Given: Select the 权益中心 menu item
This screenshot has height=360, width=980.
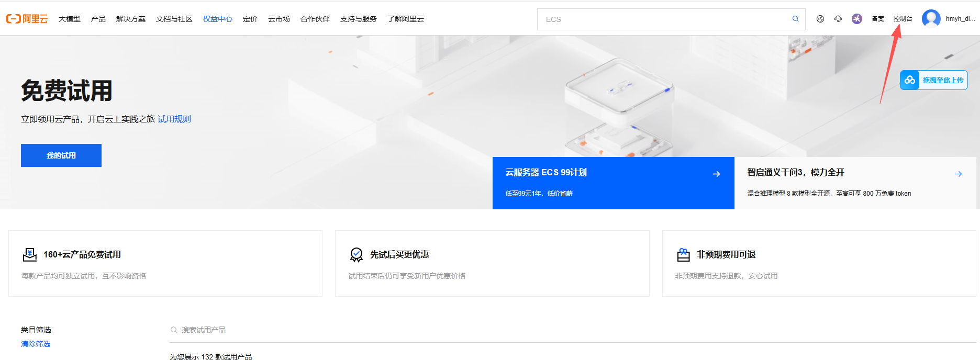Looking at the screenshot, I should pos(218,19).
